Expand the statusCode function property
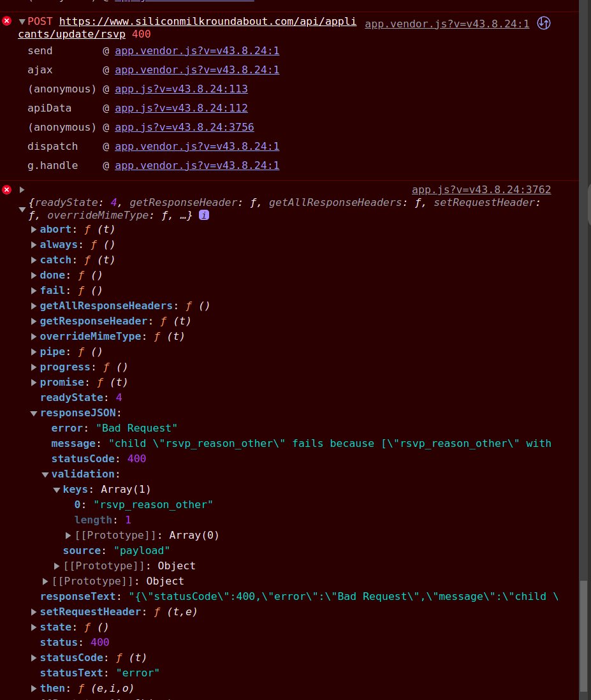The height and width of the screenshot is (700, 591). (34, 658)
